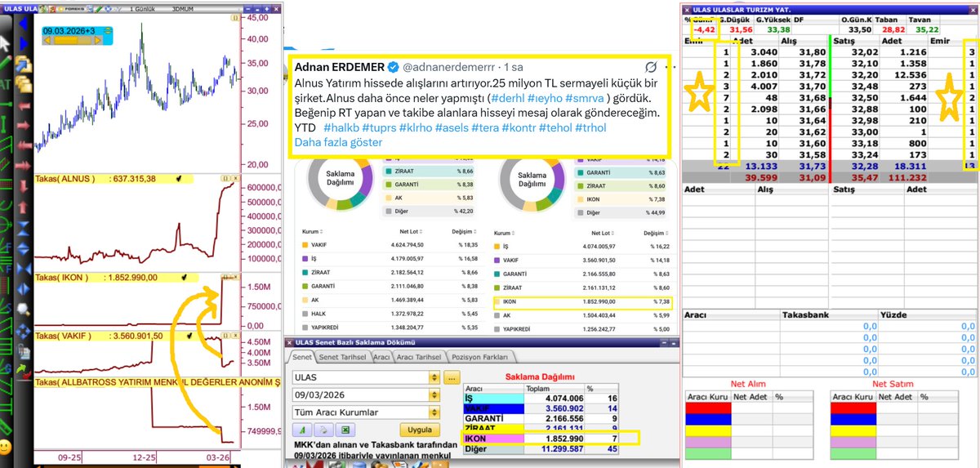980x468 pixels.
Task: Close the Takas(ALNUS) indicator panel
Action: click(234, 177)
